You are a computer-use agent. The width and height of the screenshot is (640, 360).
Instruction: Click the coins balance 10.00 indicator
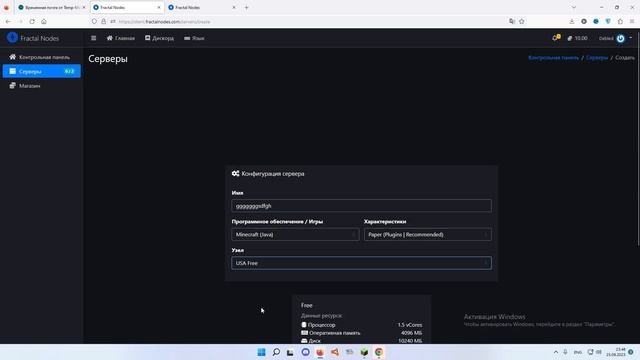point(578,38)
